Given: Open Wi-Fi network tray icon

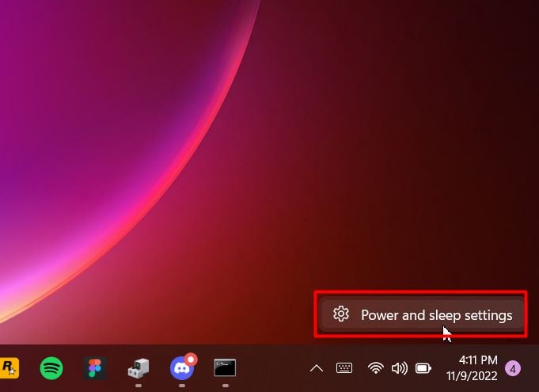Looking at the screenshot, I should (x=376, y=368).
